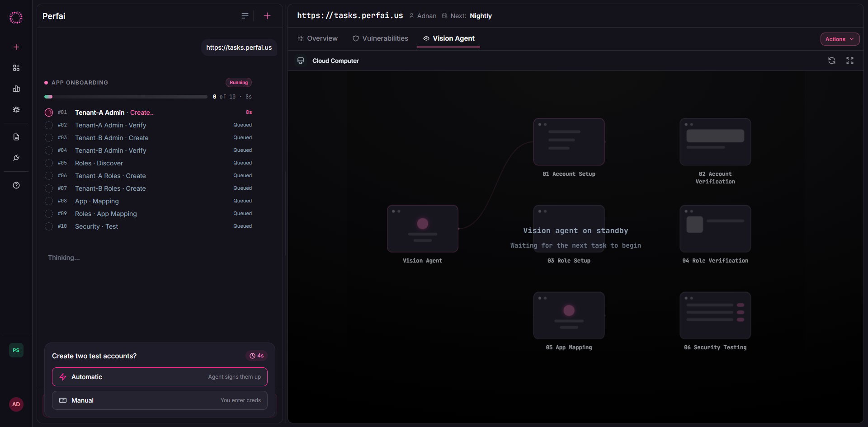Viewport: 868px width, 427px height.
Task: Select task Tenant-B Admin · Create
Action: [x=148, y=138]
